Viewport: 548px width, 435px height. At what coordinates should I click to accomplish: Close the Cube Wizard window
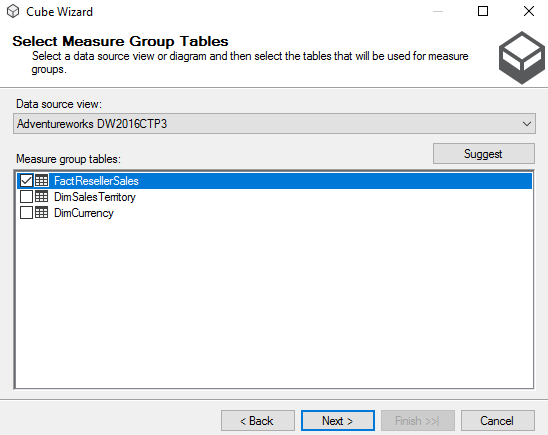pyautogui.click(x=529, y=12)
